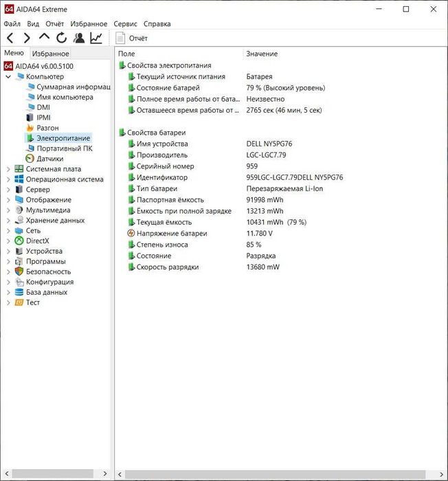Click the Значение column header
This screenshot has width=448, height=481.
tap(262, 54)
